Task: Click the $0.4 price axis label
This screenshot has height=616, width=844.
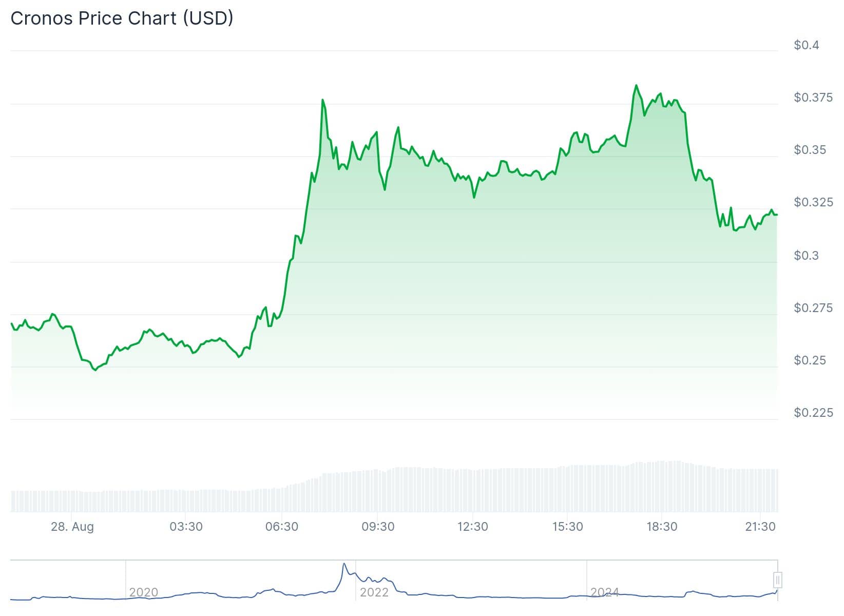Action: [807, 45]
